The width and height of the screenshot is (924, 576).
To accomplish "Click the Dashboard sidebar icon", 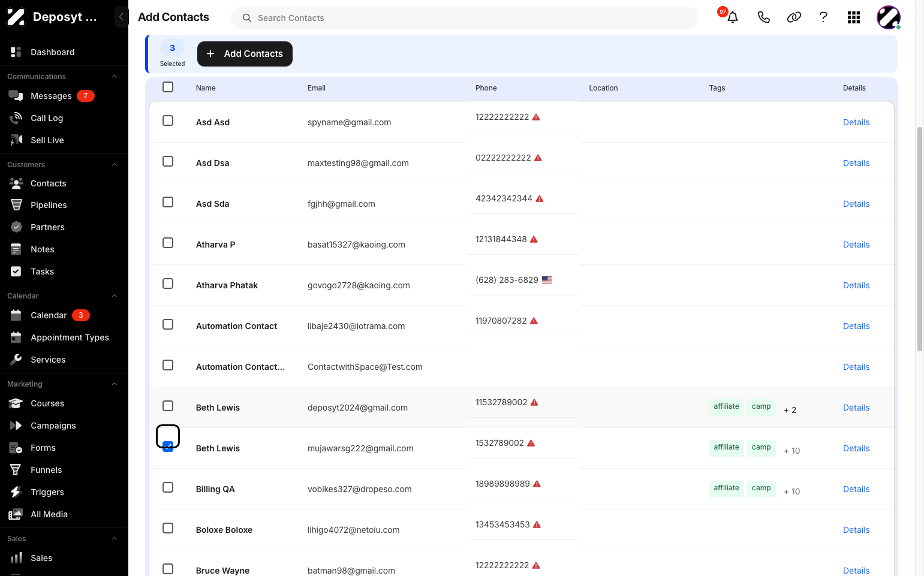I will click(16, 52).
